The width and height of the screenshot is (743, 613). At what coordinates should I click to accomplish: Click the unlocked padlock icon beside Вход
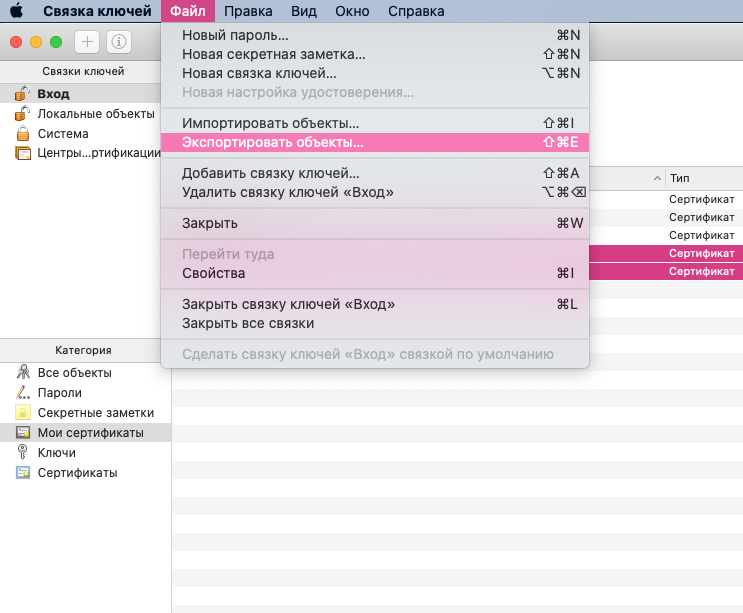[x=22, y=93]
